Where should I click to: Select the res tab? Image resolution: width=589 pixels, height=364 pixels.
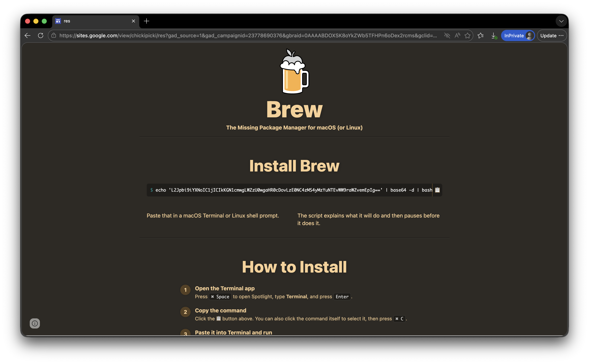[x=96, y=21]
